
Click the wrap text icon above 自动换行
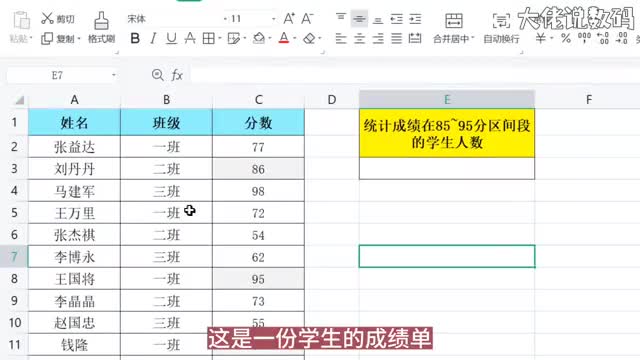(x=501, y=20)
